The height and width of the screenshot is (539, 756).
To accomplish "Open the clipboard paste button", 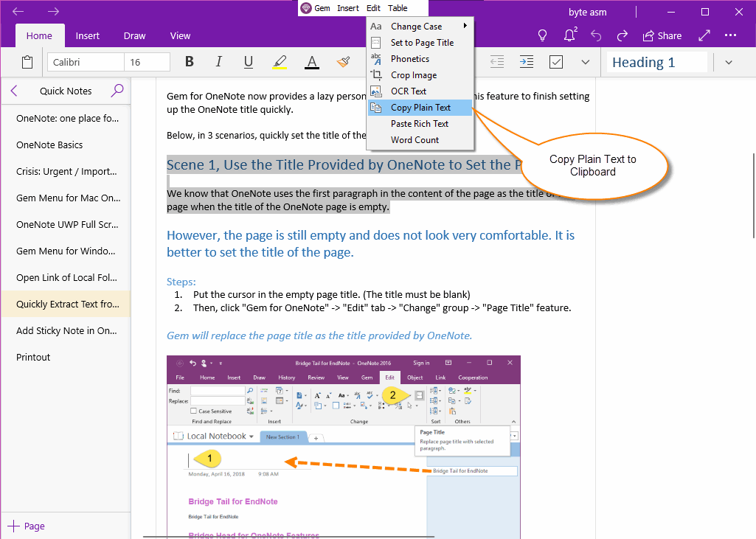I will click(x=27, y=62).
